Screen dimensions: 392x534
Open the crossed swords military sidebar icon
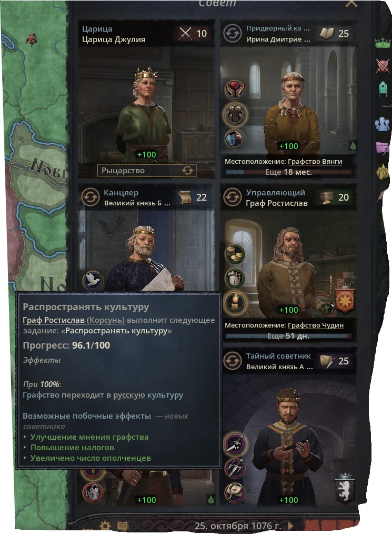[x=383, y=65]
